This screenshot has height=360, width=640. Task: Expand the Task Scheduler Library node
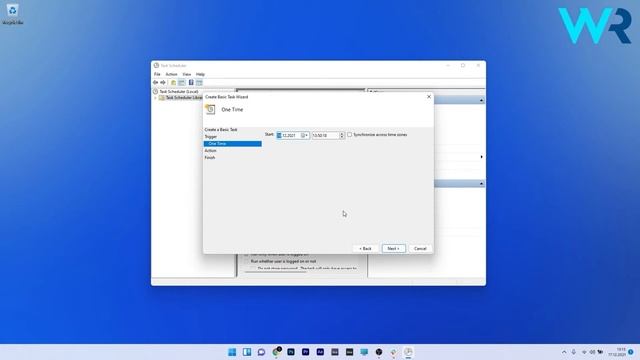155,98
